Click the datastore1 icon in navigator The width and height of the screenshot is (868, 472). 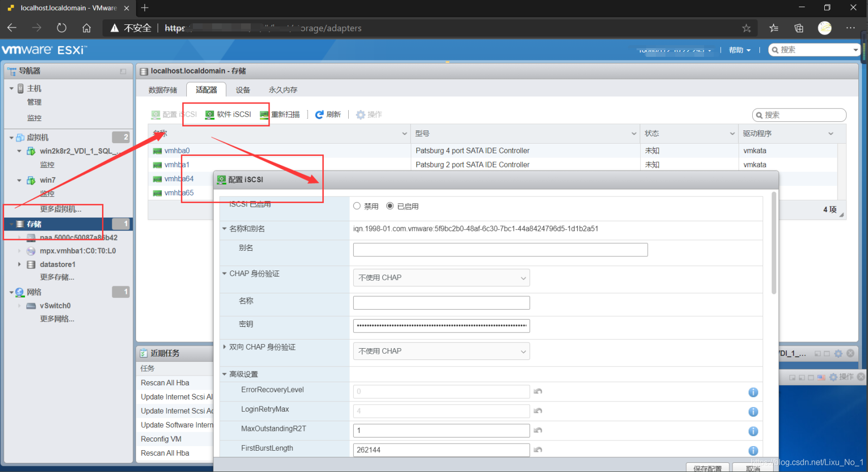coord(31,264)
